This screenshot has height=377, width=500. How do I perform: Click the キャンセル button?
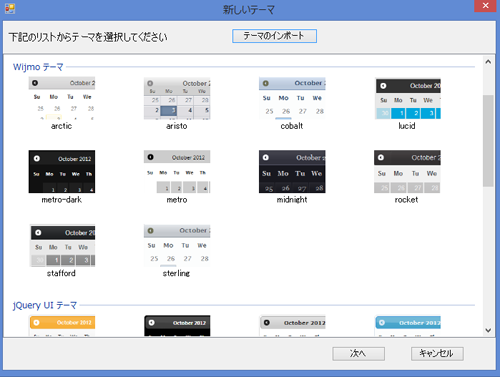pyautogui.click(x=437, y=354)
